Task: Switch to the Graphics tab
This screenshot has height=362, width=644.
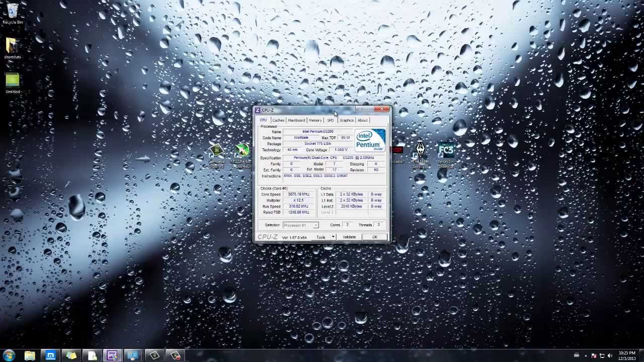Action: coord(347,120)
